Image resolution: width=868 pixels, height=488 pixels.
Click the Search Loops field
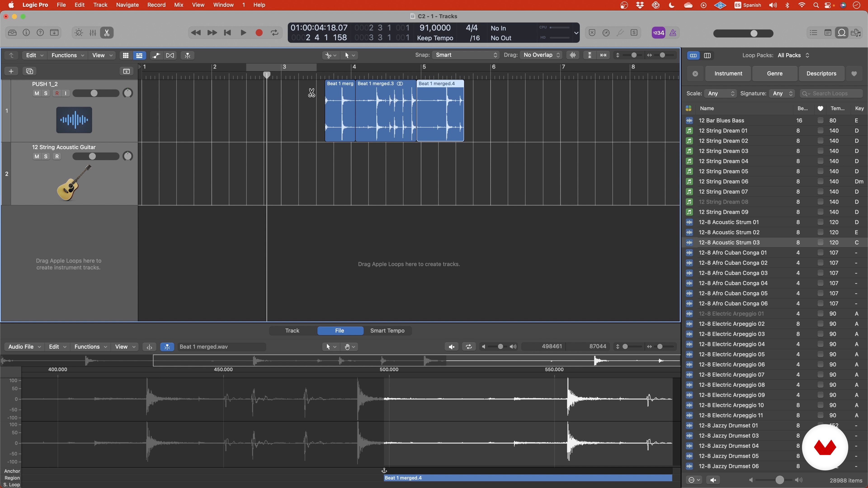coord(832,93)
